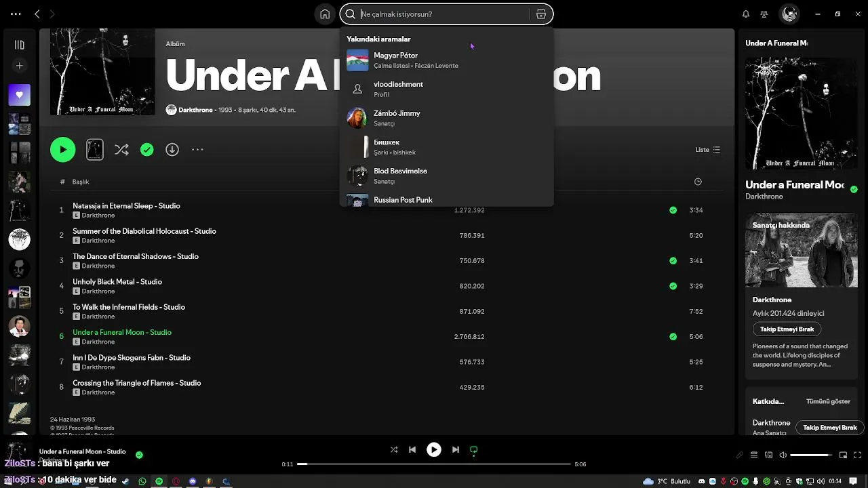Open Your Library icon in sidebar
This screenshot has height=488, width=868.
click(19, 45)
